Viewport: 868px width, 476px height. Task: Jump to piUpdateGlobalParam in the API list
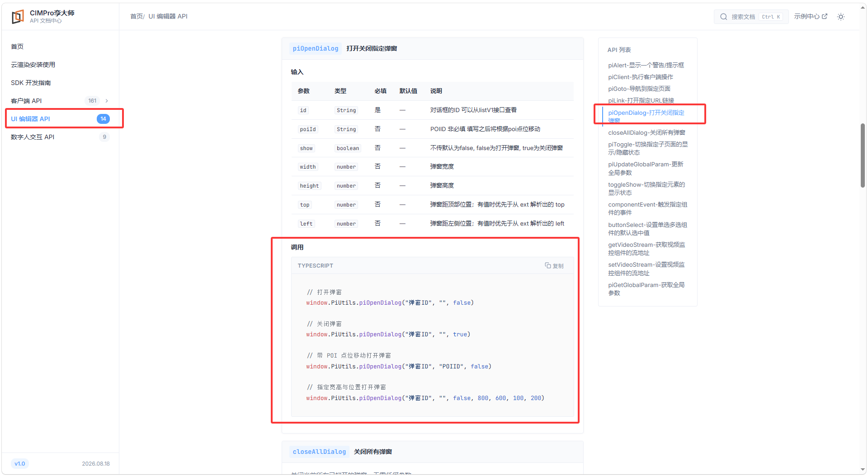[x=646, y=168]
